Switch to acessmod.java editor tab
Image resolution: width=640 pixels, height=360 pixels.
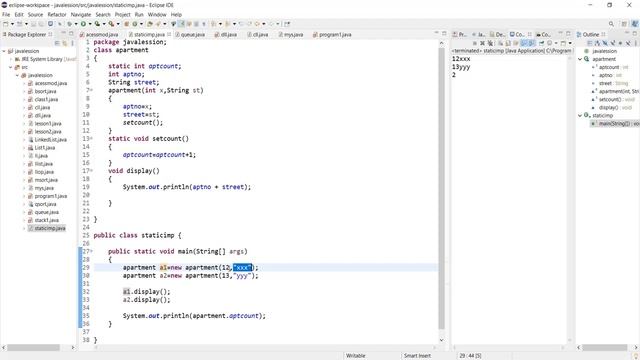point(99,35)
